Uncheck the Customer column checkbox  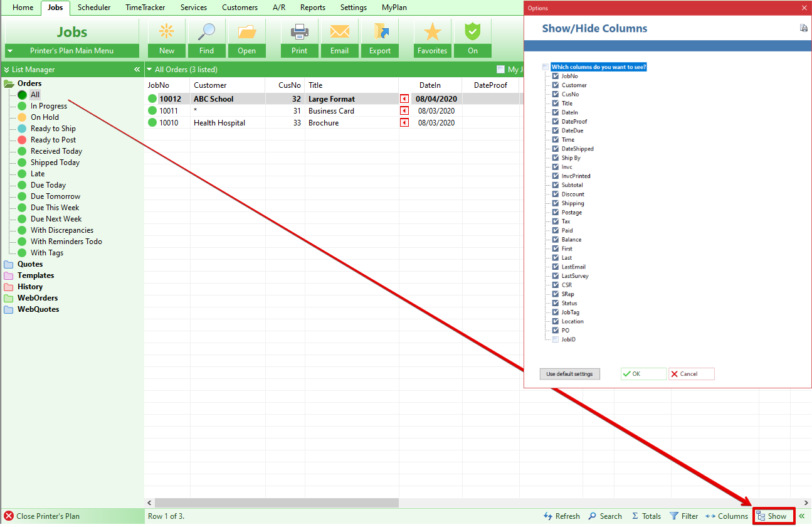click(556, 85)
